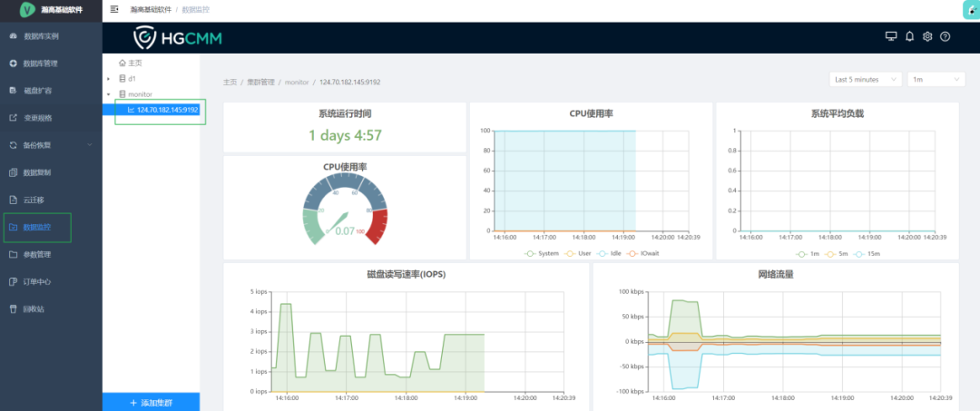Click the HGCMM shield logo
980x411 pixels.
pos(145,38)
